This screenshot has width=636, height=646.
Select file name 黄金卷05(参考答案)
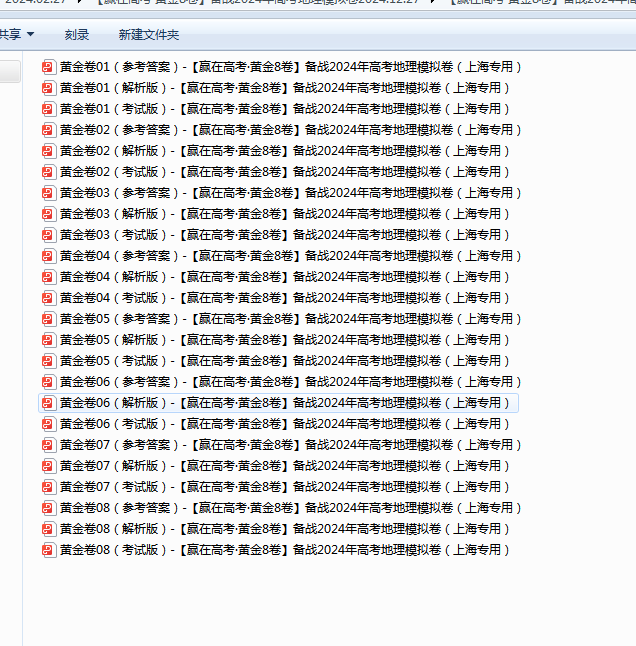291,319
